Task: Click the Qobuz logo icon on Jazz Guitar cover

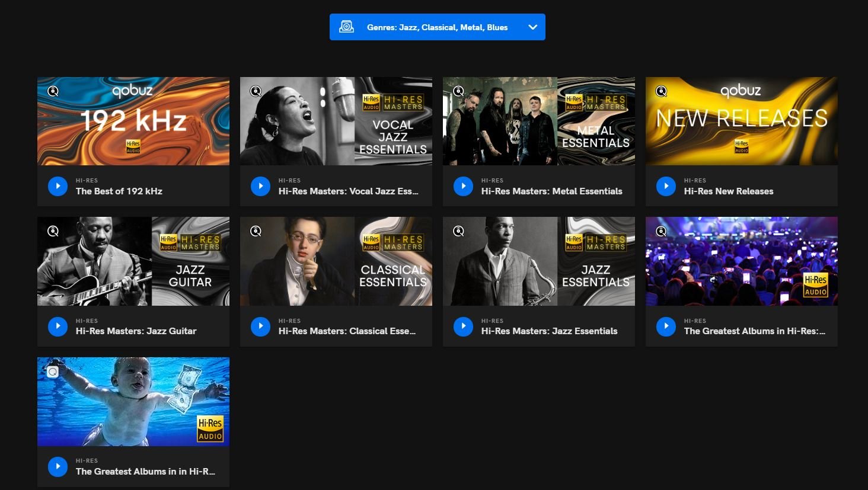Action: point(53,231)
